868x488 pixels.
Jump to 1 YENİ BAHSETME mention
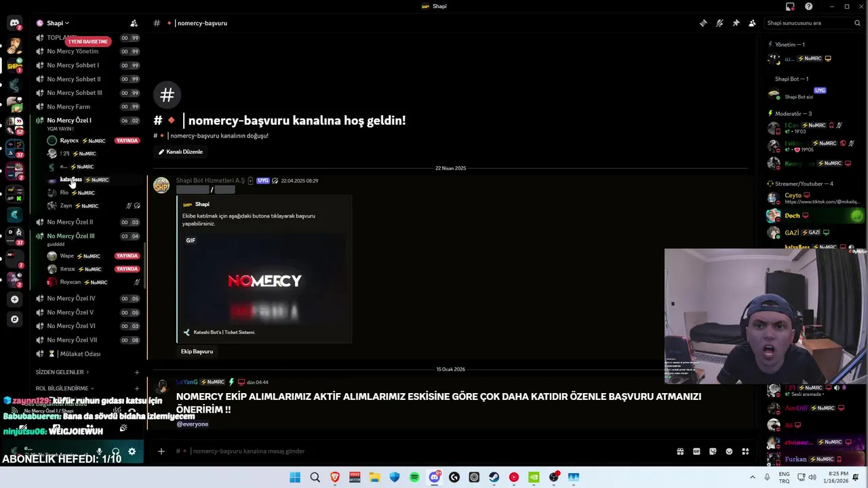click(88, 41)
